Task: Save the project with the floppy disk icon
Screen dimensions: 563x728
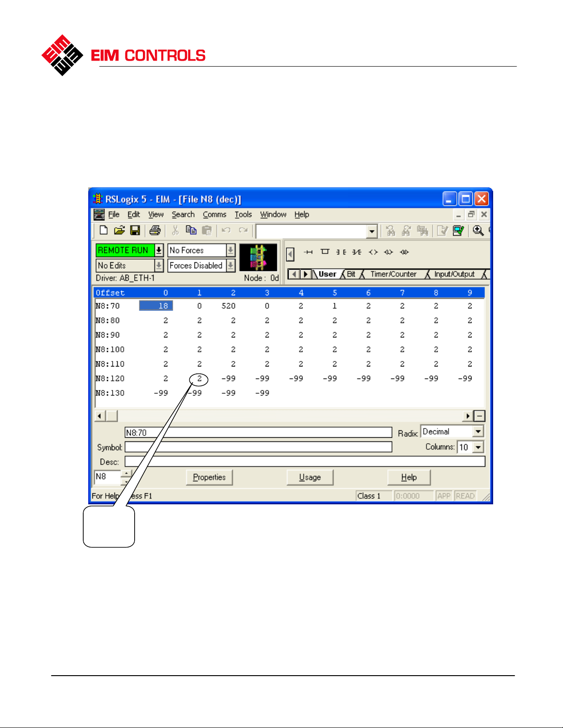Action: 135,231
